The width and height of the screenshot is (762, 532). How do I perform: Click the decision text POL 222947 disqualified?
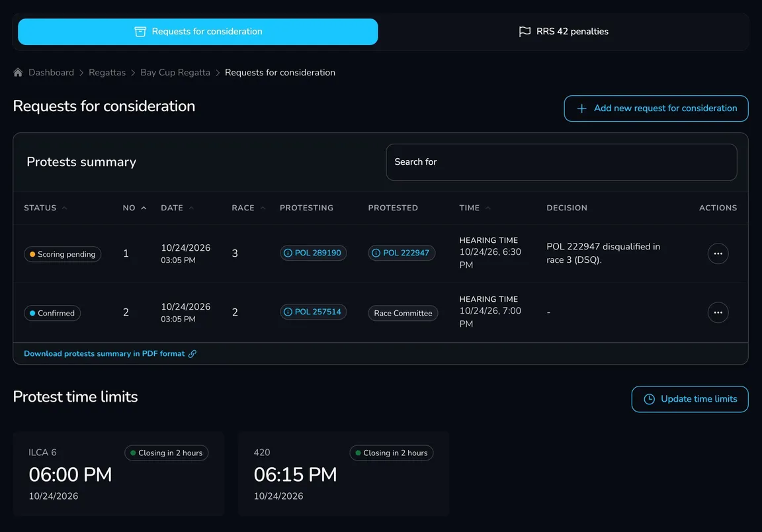603,253
